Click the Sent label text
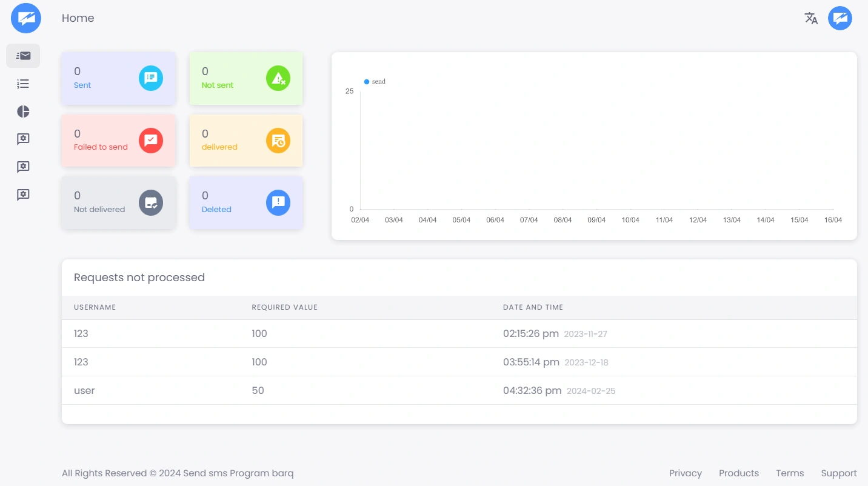This screenshot has height=486, width=868. [82, 85]
